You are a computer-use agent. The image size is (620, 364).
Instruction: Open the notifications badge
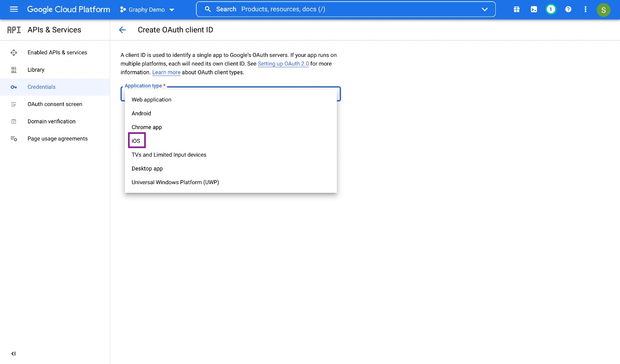pyautogui.click(x=551, y=9)
